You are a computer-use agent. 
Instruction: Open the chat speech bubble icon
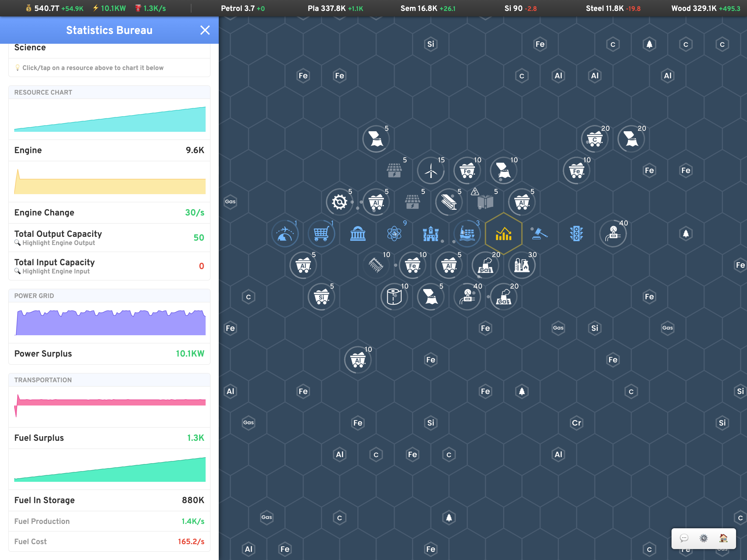(684, 538)
